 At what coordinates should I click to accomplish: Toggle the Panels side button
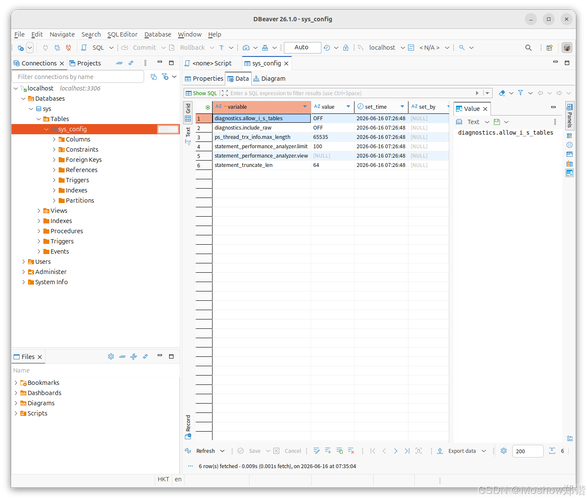(x=569, y=115)
